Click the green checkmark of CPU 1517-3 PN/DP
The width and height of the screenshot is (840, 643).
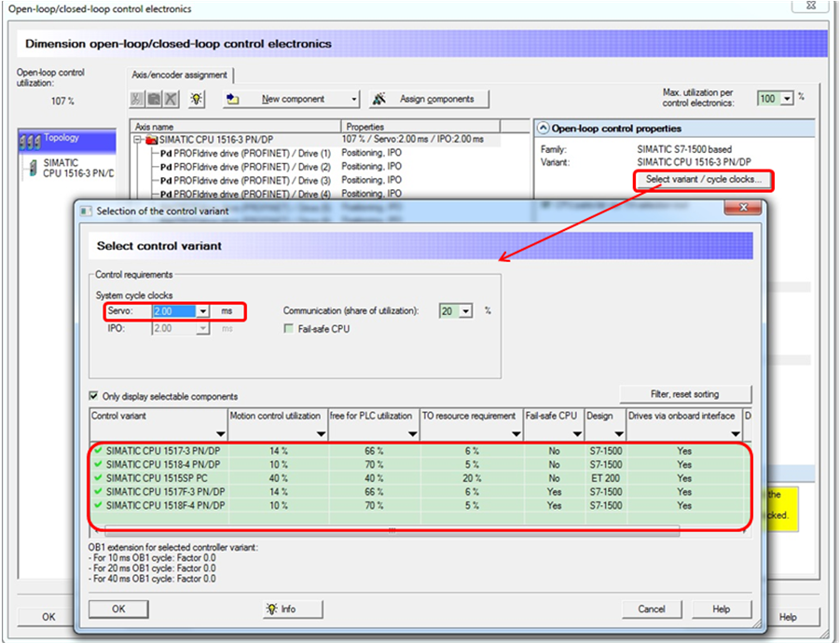[x=98, y=450]
